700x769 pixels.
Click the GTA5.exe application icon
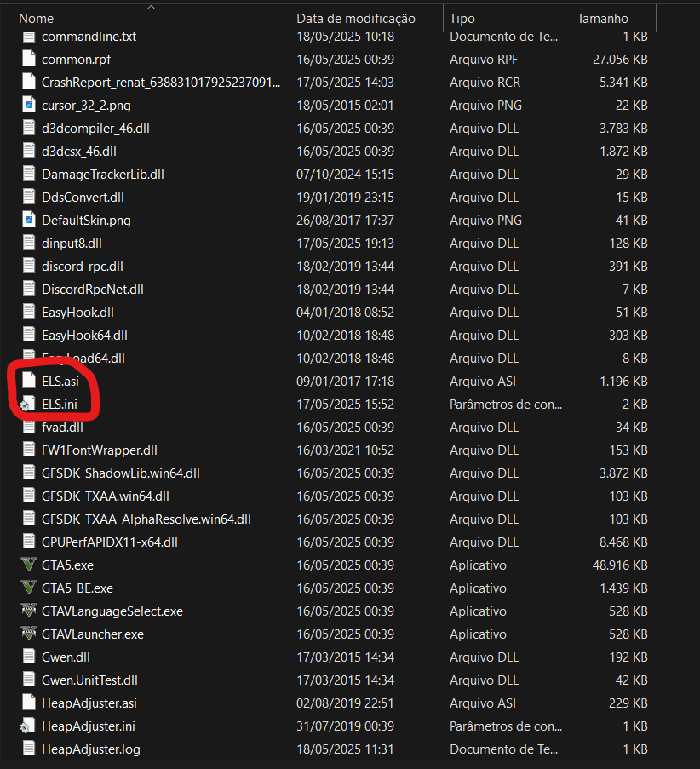pyautogui.click(x=29, y=565)
